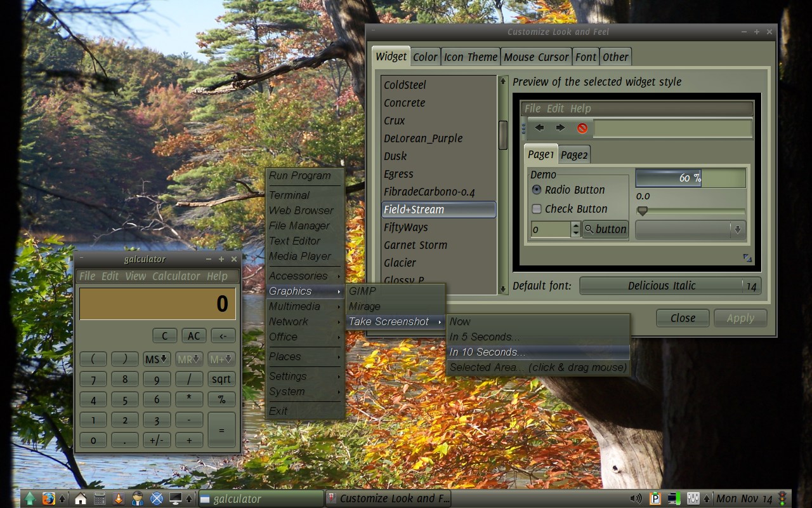Open galculator's View menu

[x=135, y=276]
